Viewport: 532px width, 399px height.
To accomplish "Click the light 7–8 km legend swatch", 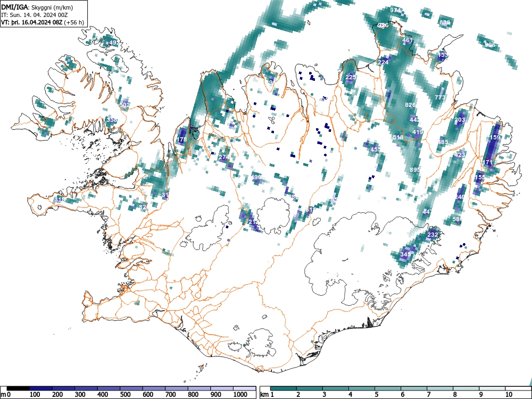I will click(440, 388).
